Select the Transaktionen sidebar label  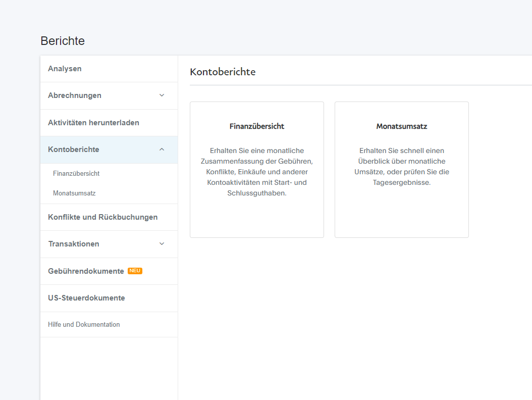click(x=74, y=244)
